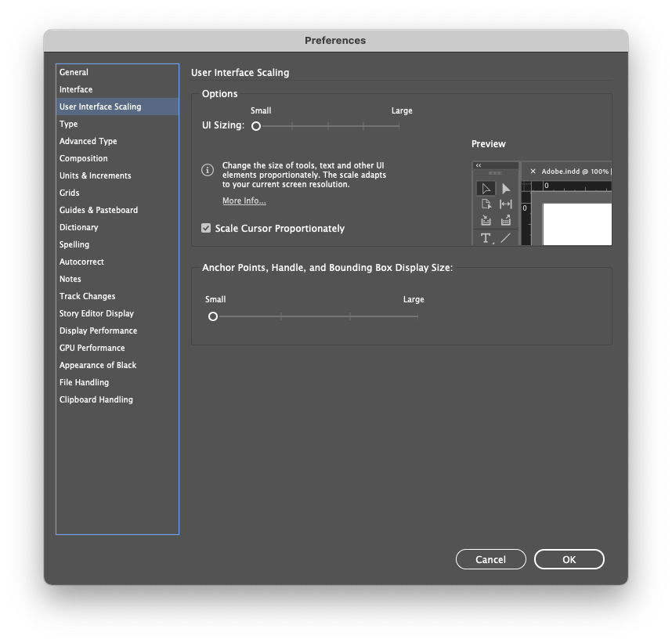Disable Scale Cursor Proportionately
672x643 pixels.
click(x=206, y=228)
